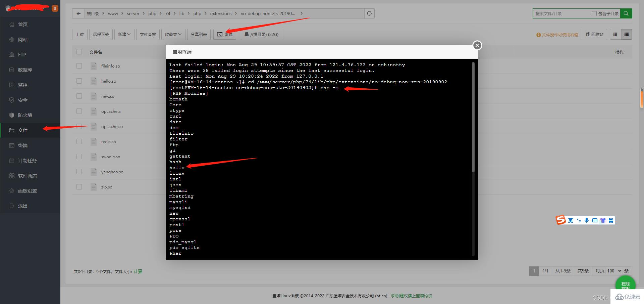Click the new.so file icon
The width and height of the screenshot is (644, 304).
[94, 96]
